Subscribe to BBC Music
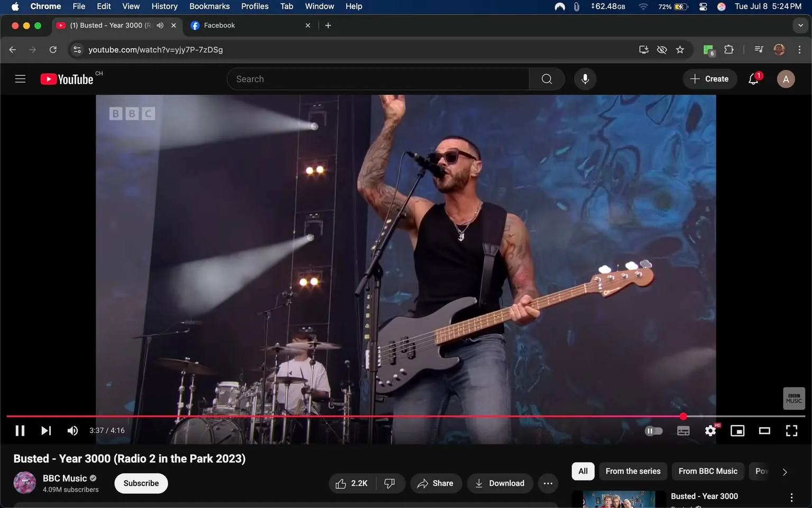This screenshot has height=508, width=812. (x=141, y=483)
